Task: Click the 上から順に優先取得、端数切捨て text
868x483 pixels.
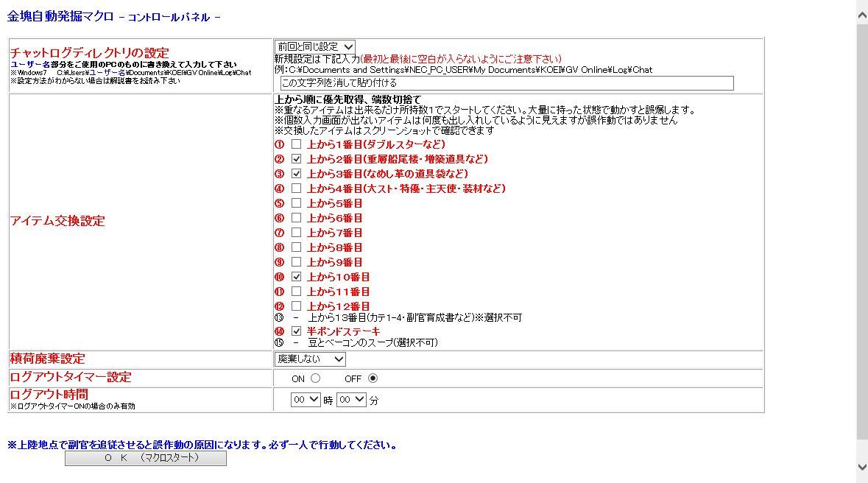Action: 348,99
